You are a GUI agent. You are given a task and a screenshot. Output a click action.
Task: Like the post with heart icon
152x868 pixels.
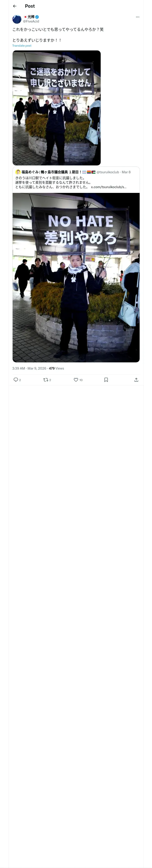pos(76,380)
